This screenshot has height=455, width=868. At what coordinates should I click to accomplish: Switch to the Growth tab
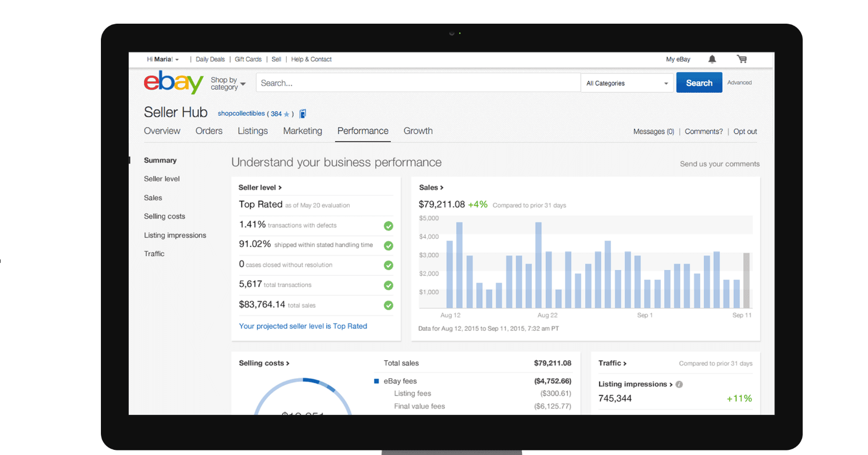[418, 131]
